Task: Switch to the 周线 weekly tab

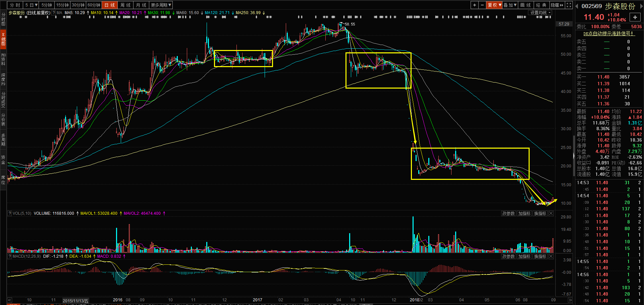Action: pyautogui.click(x=125, y=5)
